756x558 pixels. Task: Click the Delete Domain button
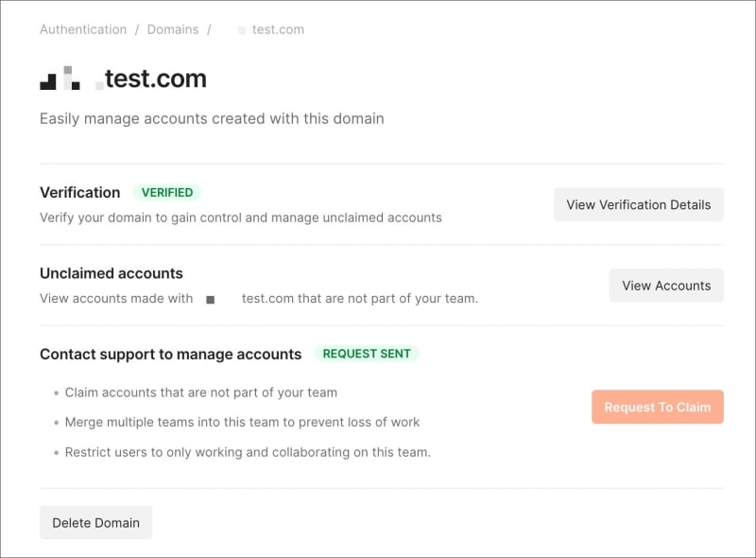(x=95, y=523)
